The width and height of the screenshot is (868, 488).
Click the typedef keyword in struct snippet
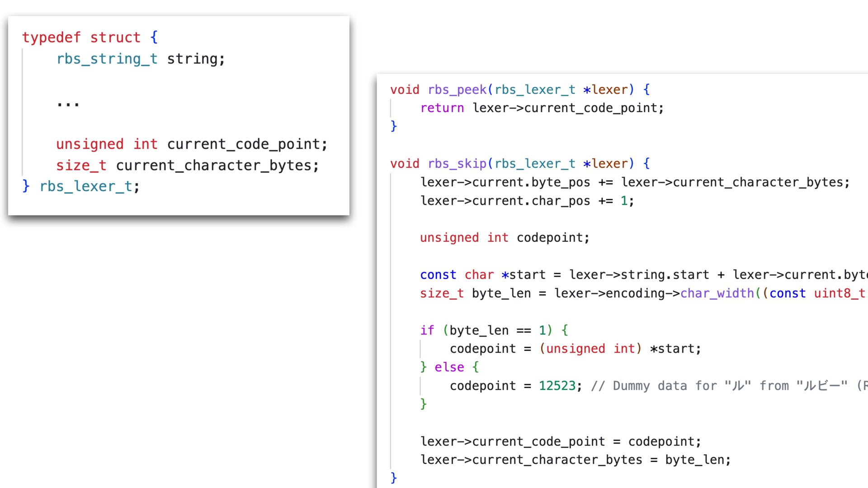pos(51,38)
